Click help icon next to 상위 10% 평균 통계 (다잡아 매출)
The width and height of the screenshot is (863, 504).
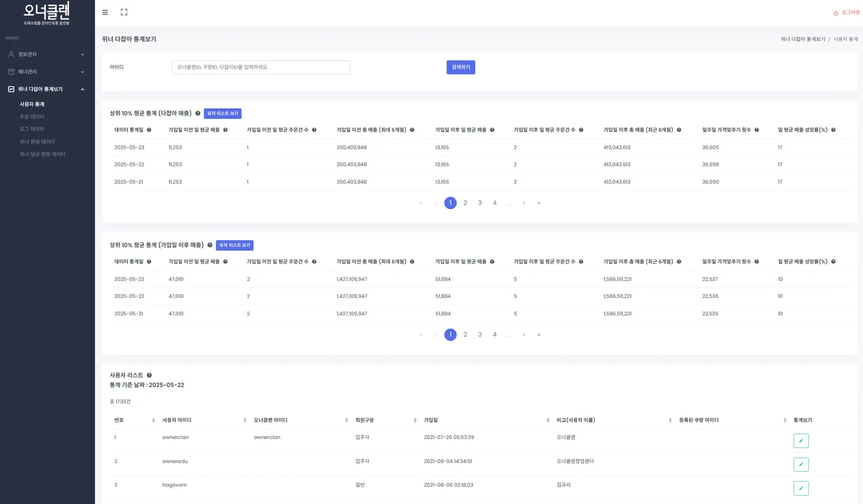point(198,114)
